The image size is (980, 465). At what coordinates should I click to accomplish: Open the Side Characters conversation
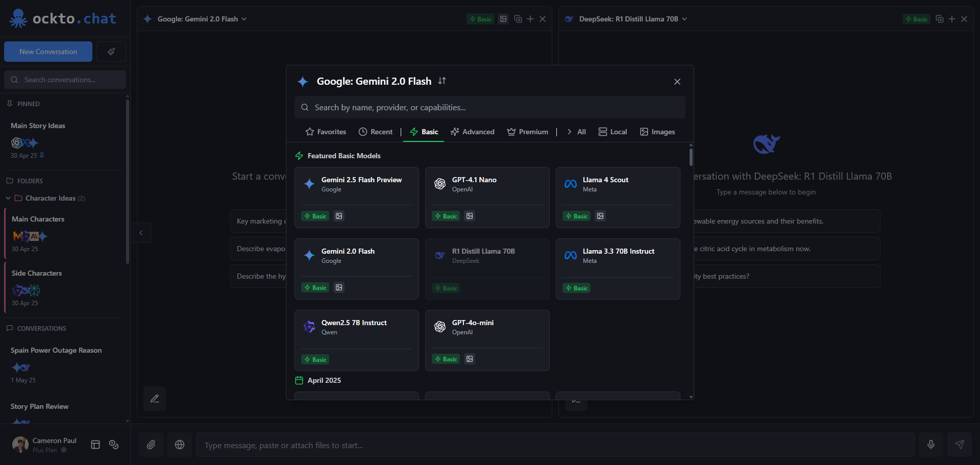(x=63, y=287)
